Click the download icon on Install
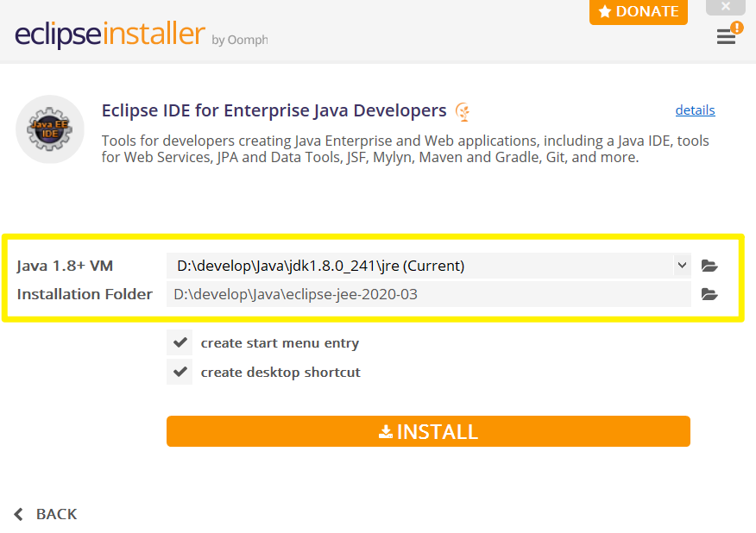Image resolution: width=756 pixels, height=533 pixels. pos(386,432)
